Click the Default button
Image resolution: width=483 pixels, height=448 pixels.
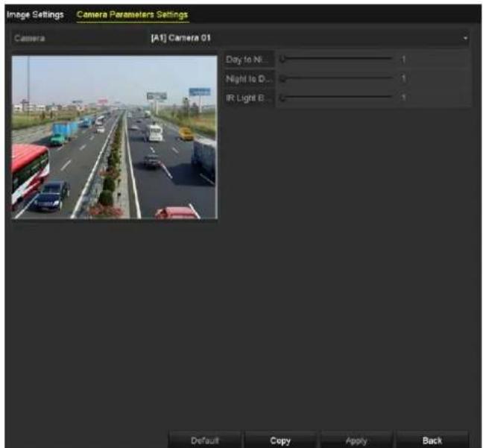(x=205, y=441)
